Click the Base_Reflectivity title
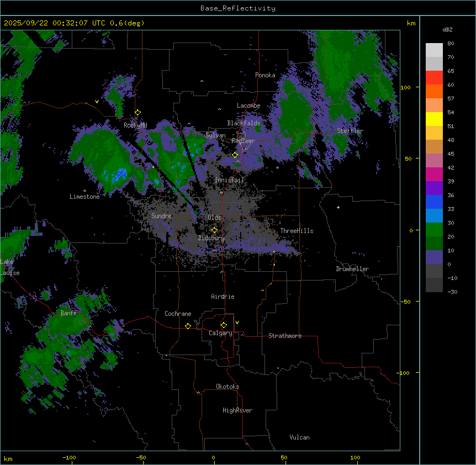This screenshot has width=476, height=465. click(238, 8)
